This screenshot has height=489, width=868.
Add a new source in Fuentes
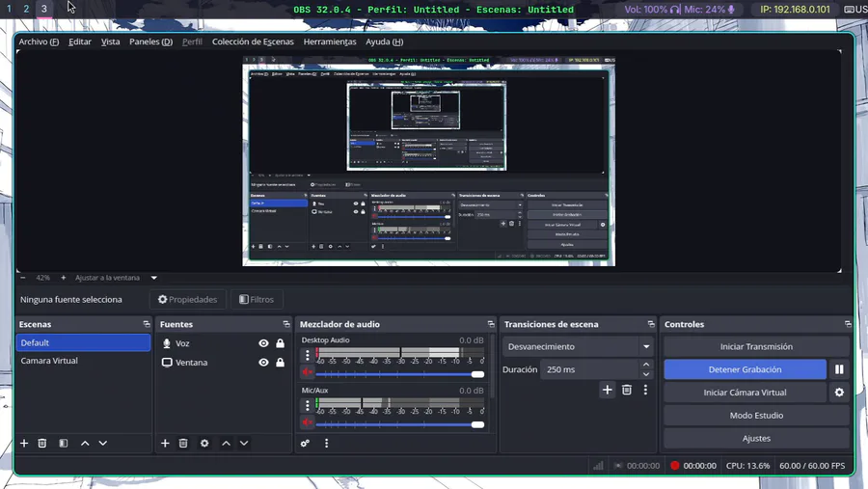point(165,443)
